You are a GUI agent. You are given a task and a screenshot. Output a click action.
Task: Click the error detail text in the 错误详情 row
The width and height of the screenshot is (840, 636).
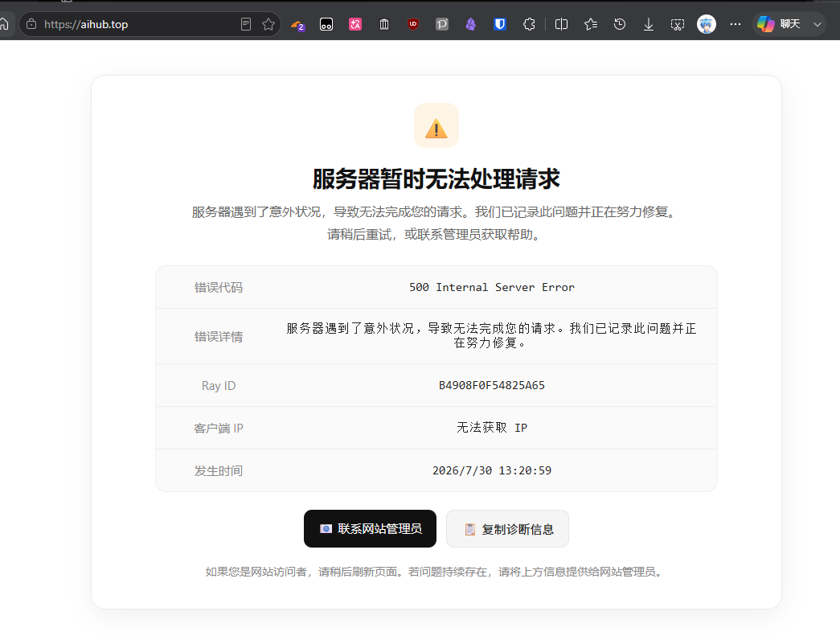click(492, 335)
